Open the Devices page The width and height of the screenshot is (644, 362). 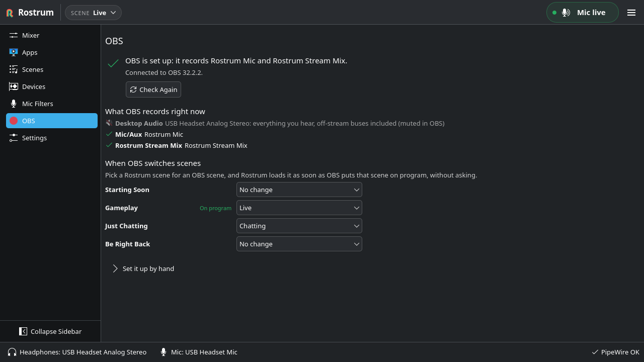coord(52,86)
